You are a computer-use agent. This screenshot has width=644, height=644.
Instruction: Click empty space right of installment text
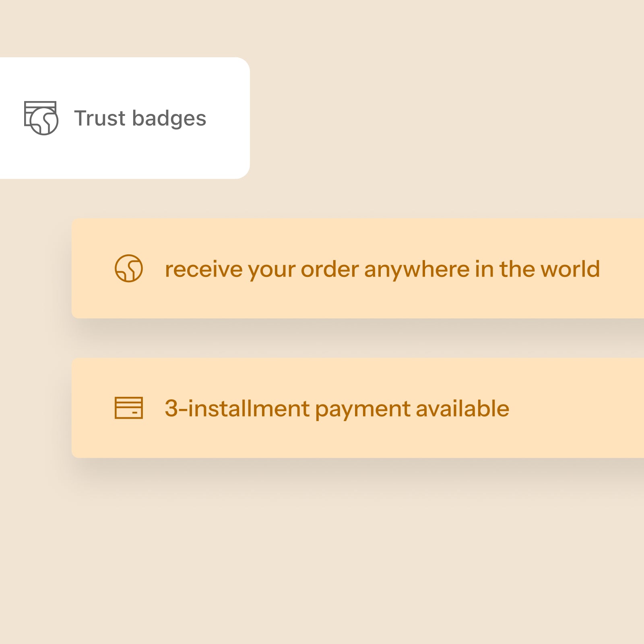(x=576, y=408)
